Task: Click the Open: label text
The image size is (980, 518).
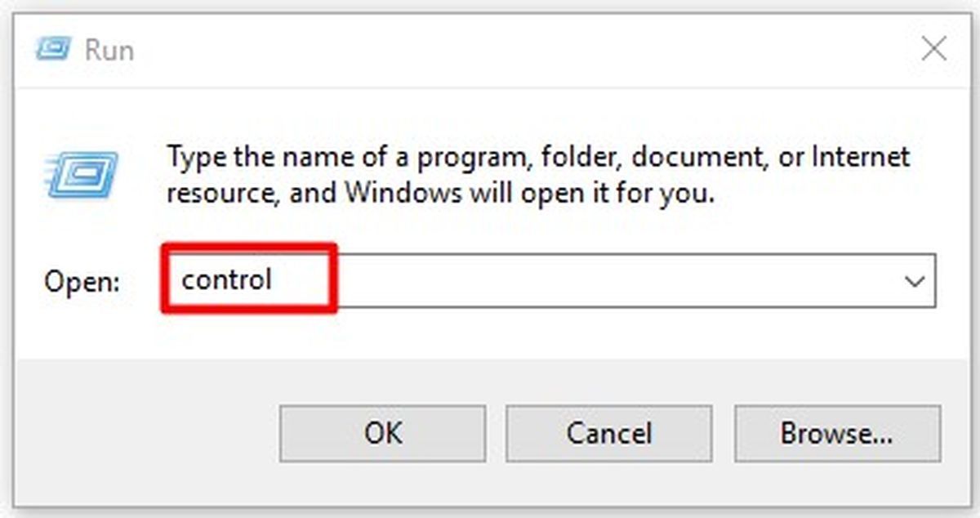Action: pyautogui.click(x=82, y=282)
